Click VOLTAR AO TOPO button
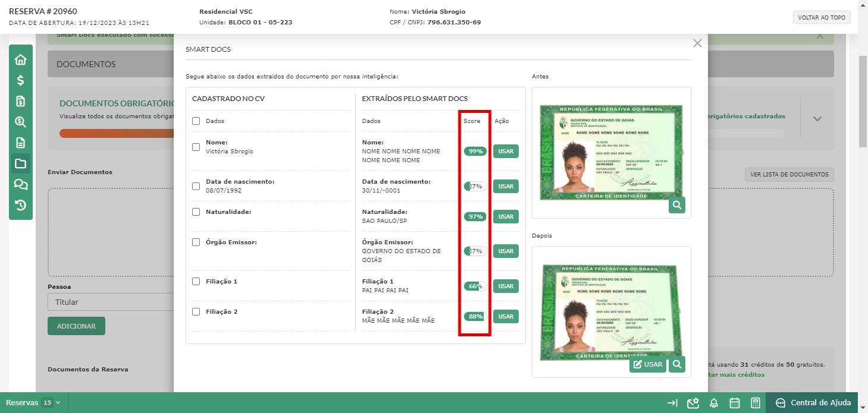868x413 pixels. click(x=822, y=17)
